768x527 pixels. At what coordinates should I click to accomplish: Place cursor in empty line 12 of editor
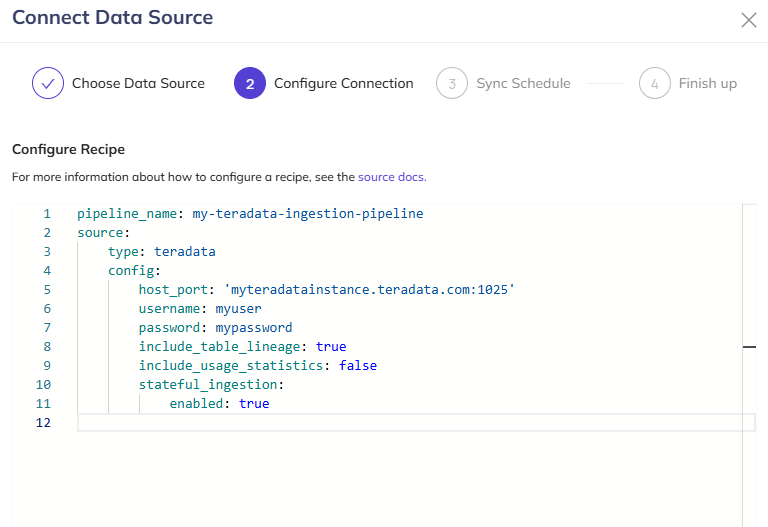(416, 422)
